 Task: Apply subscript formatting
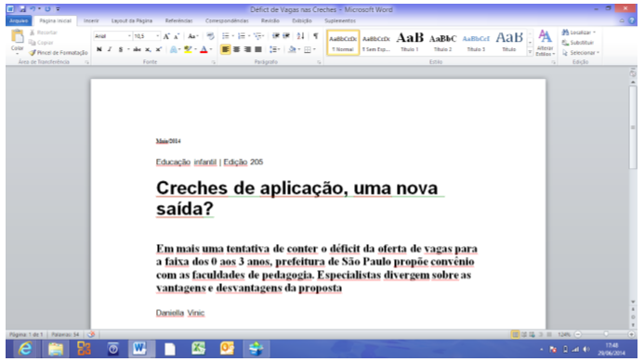pos(148,49)
